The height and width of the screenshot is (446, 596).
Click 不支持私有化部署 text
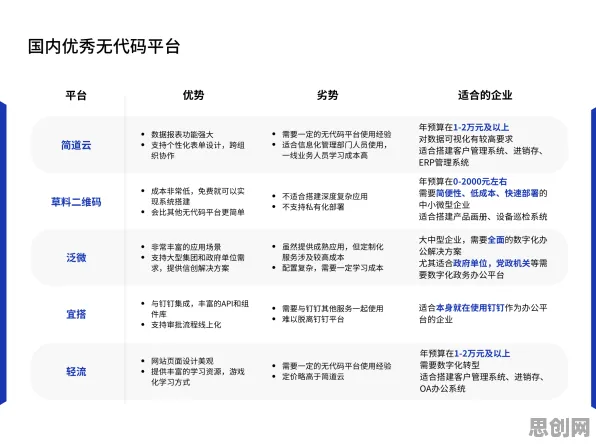[313, 207]
